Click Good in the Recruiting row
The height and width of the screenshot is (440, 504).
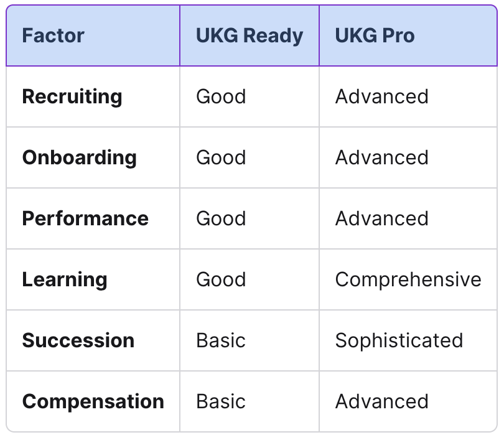[221, 96]
